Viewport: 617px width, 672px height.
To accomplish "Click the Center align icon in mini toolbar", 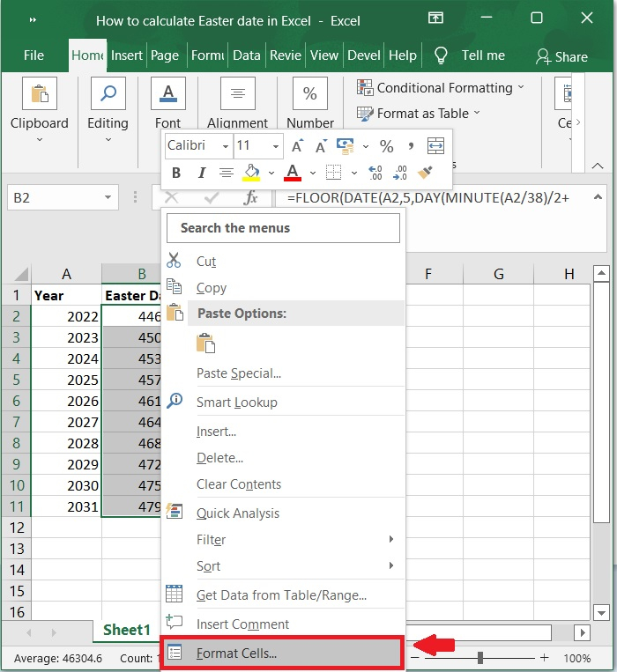I will [x=226, y=173].
